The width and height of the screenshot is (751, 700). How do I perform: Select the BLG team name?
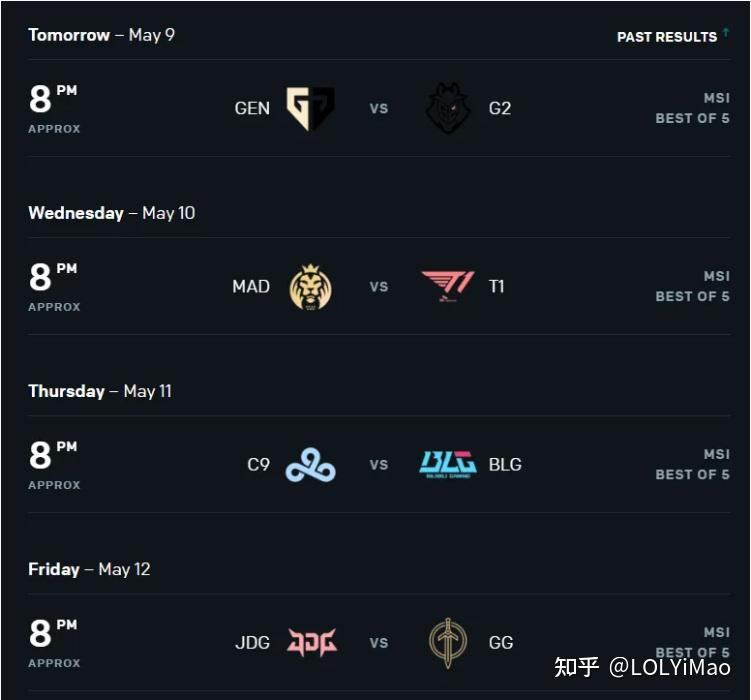tap(505, 465)
